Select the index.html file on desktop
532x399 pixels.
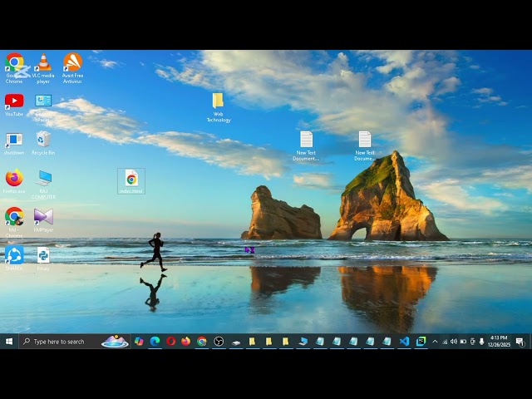coord(131,180)
